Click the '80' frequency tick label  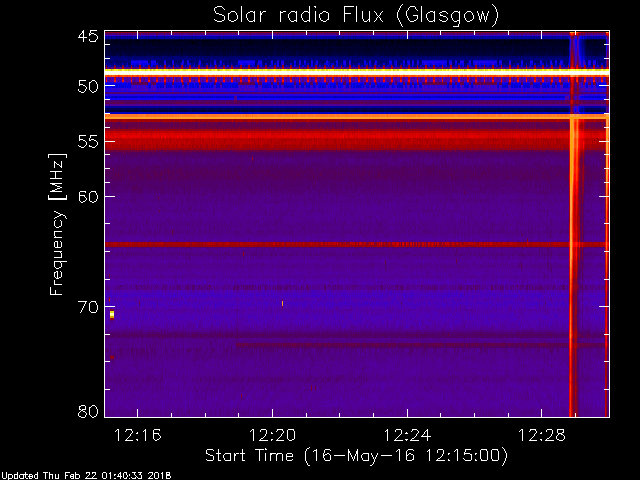(88, 411)
